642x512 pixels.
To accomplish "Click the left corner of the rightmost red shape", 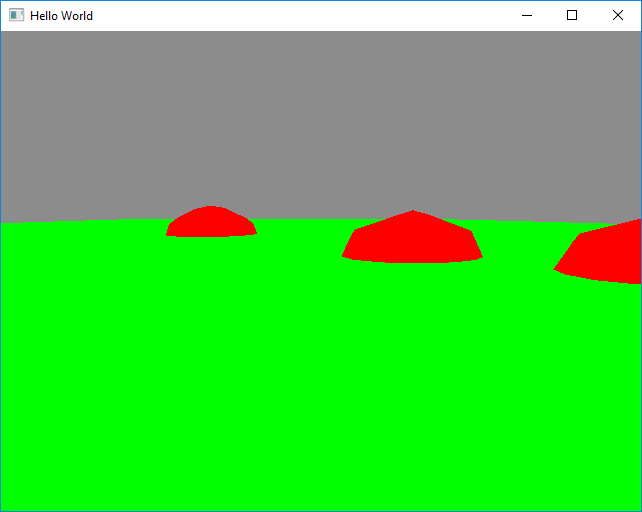I will pyautogui.click(x=557, y=268).
